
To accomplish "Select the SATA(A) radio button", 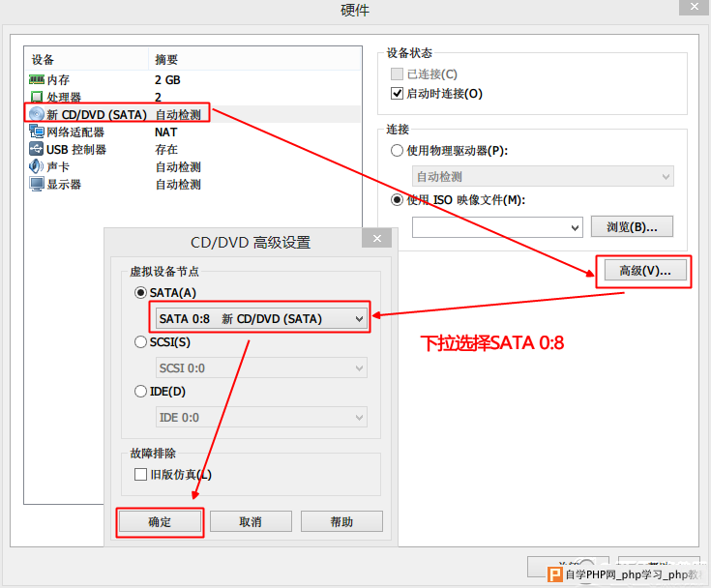I will click(140, 293).
